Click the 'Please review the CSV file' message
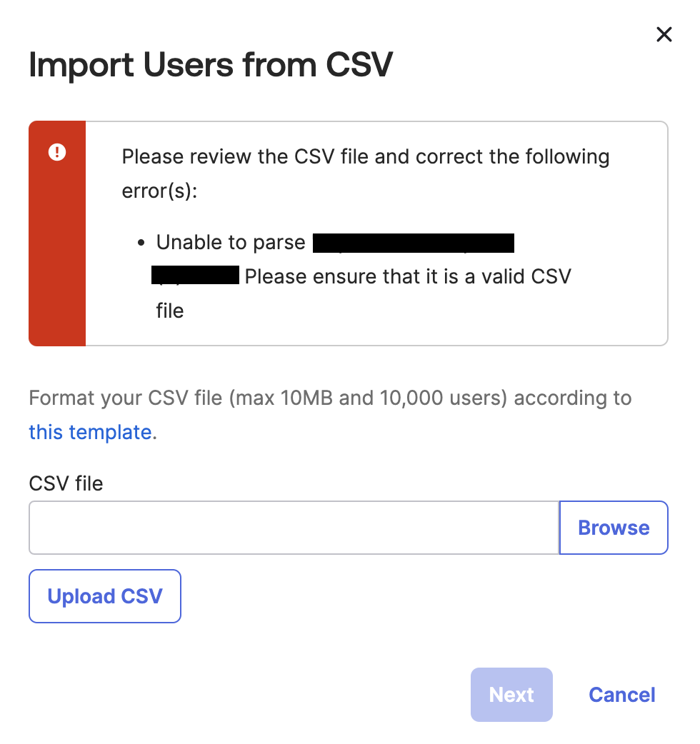 point(366,157)
